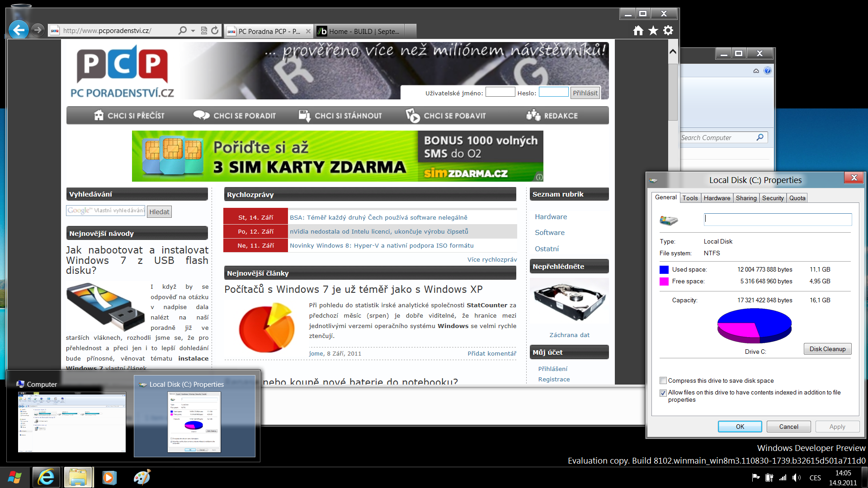Click help icon in Explorer window

click(767, 70)
